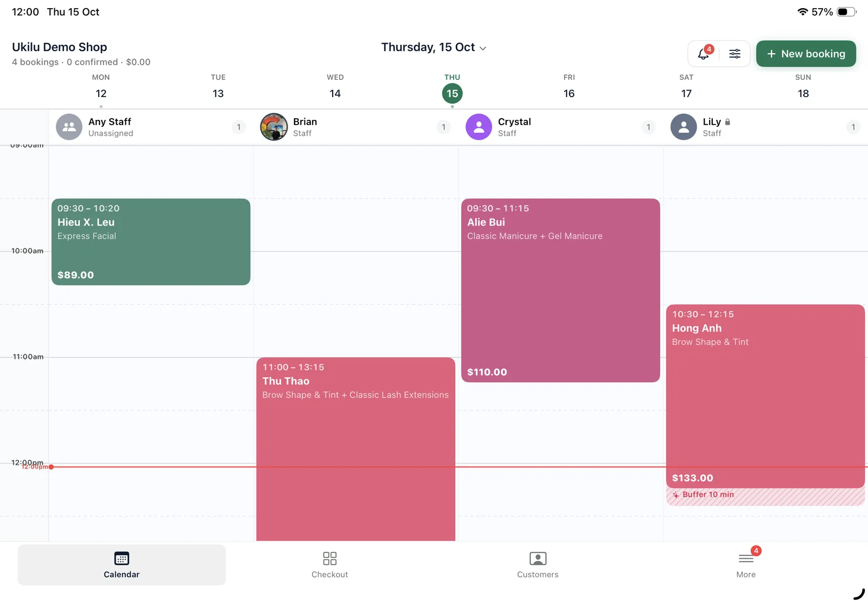
Task: Click the Wi-Fi status icon
Action: pyautogui.click(x=802, y=12)
